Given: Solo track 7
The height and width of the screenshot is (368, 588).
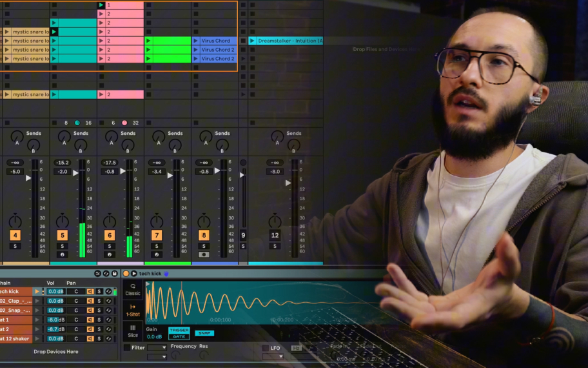Looking at the screenshot, I should (x=157, y=246).
